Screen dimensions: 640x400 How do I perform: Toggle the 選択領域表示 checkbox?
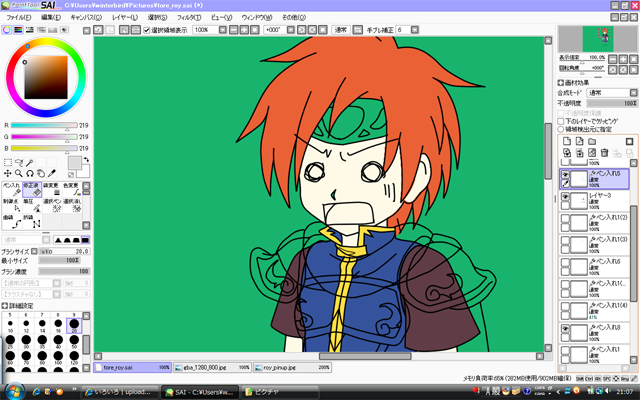click(x=147, y=30)
